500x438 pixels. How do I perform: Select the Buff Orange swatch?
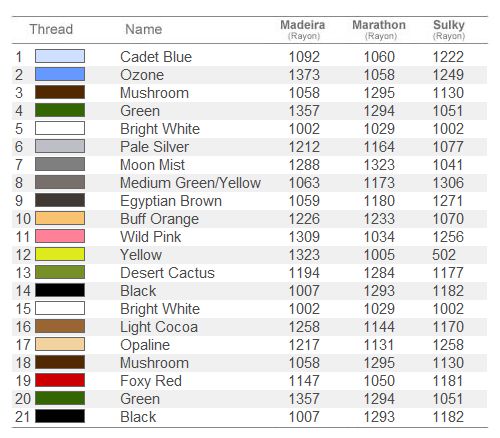click(x=60, y=218)
